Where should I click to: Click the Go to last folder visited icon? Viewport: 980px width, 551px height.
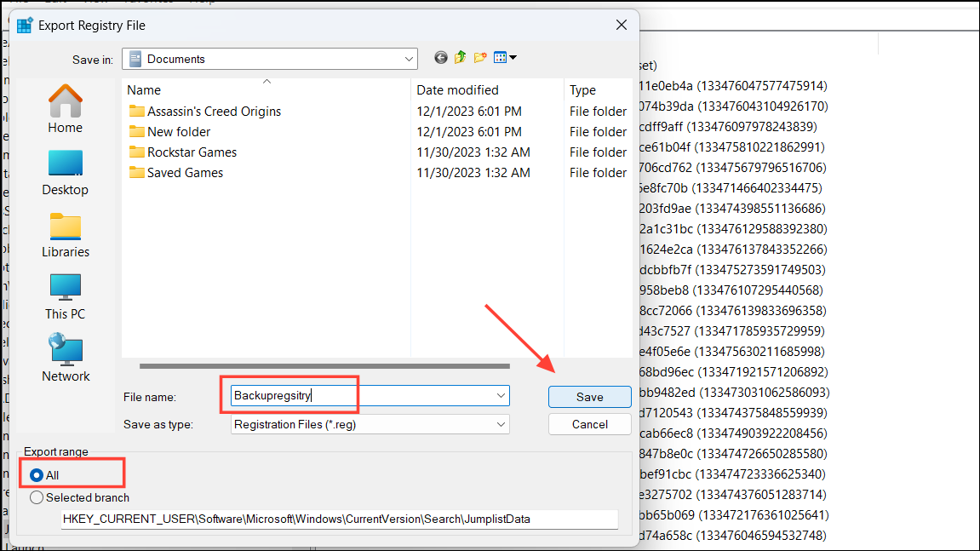pos(440,58)
